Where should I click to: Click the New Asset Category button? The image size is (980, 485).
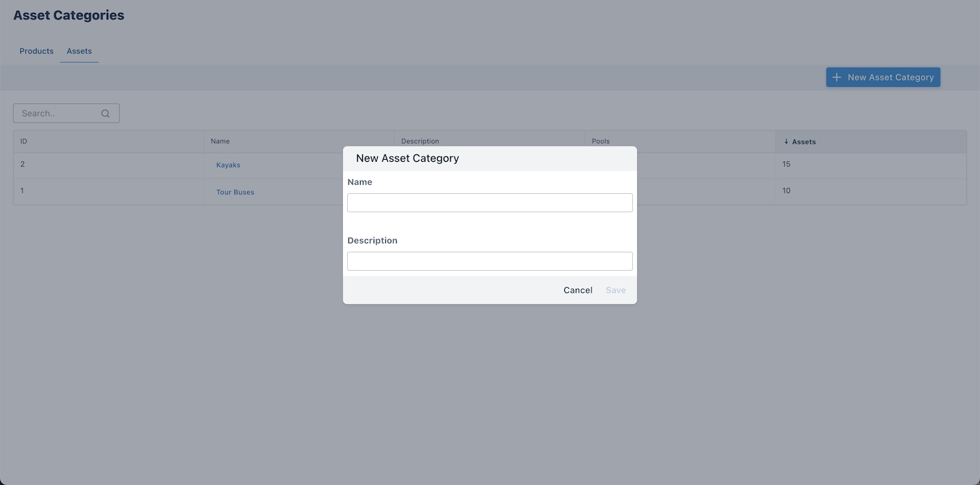click(x=883, y=78)
